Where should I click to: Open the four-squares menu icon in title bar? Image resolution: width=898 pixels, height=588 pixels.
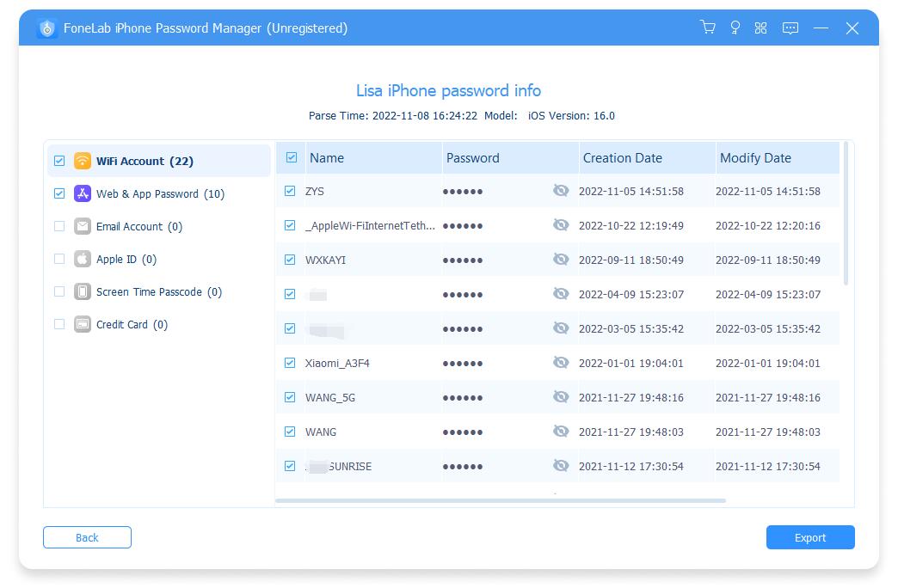760,28
